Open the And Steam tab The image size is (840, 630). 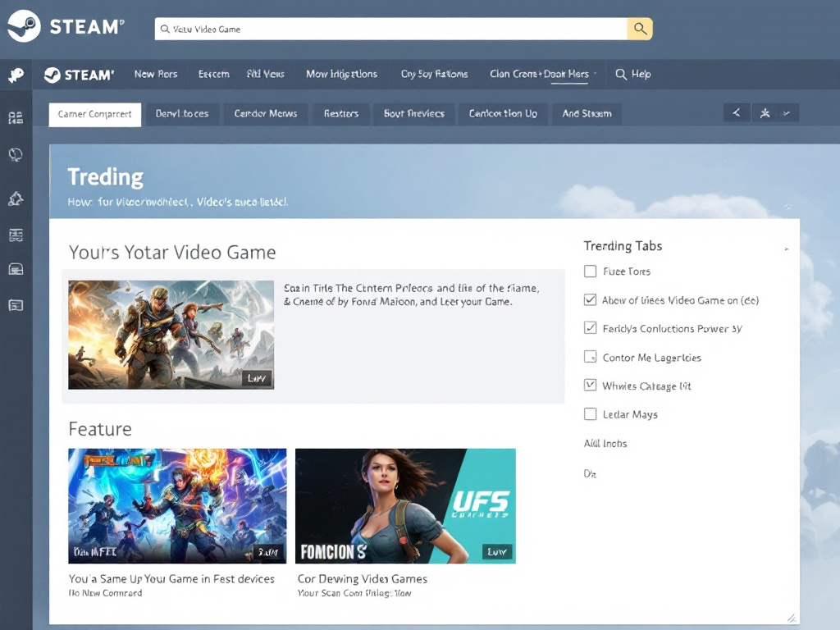click(x=587, y=113)
